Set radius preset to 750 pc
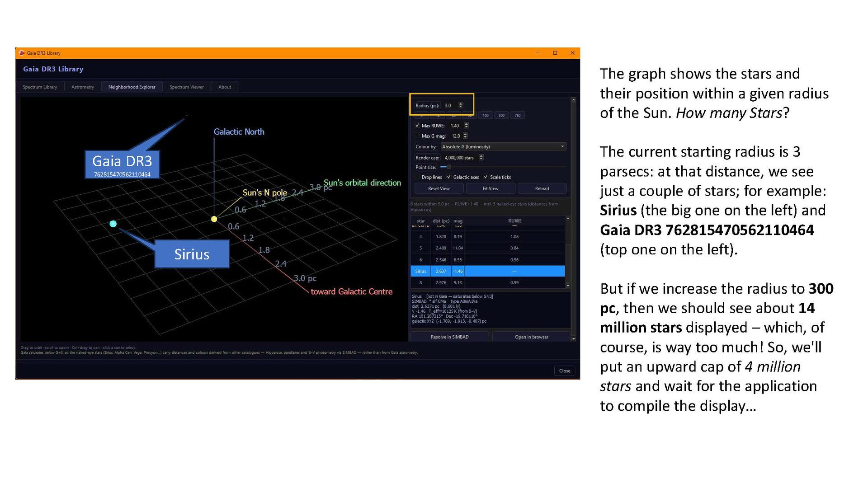Screen dimensions: 868x488 [x=517, y=115]
